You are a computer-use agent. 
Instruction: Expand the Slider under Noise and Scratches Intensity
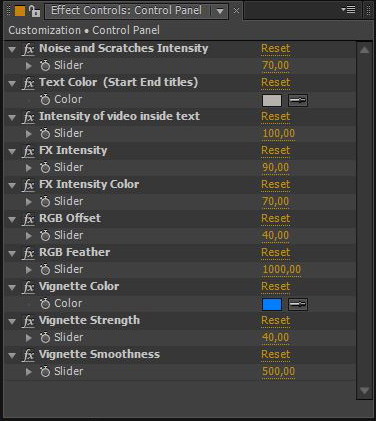tap(29, 66)
